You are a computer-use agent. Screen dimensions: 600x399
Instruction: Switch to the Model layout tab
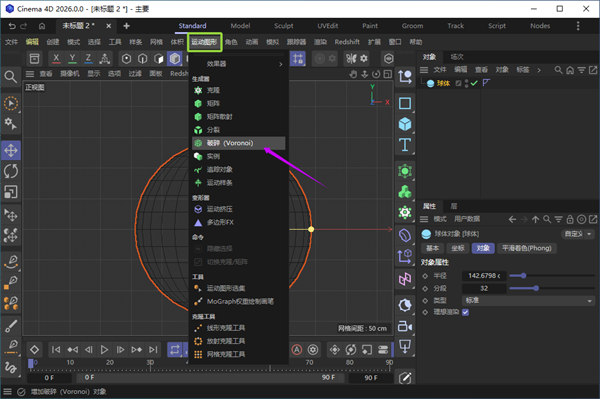click(x=240, y=26)
